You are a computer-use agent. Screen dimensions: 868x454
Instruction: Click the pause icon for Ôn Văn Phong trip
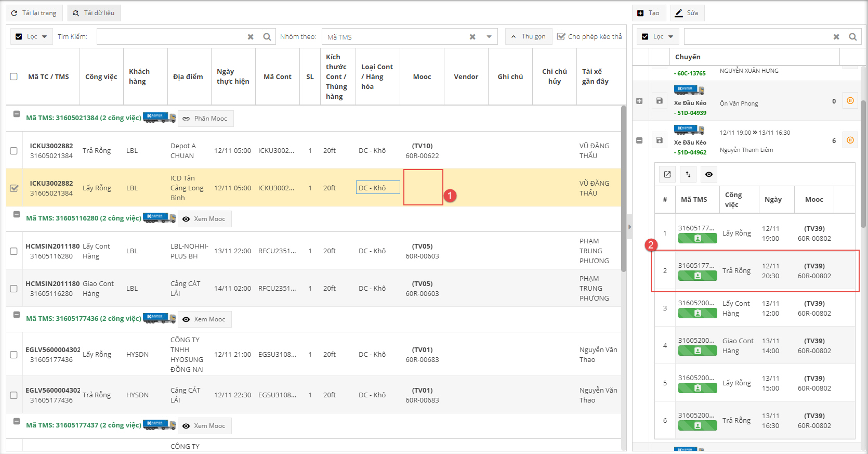850,101
